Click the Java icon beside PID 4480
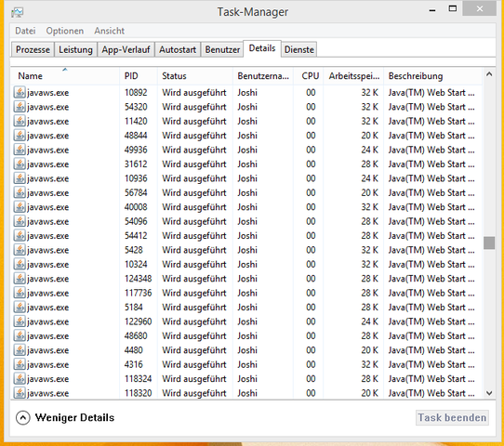 click(20, 350)
